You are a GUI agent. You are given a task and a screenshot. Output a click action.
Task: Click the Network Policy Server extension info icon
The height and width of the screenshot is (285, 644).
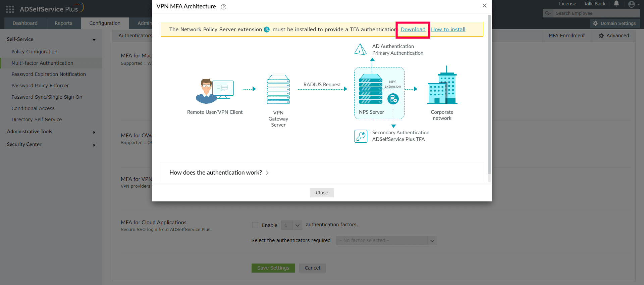[267, 30]
